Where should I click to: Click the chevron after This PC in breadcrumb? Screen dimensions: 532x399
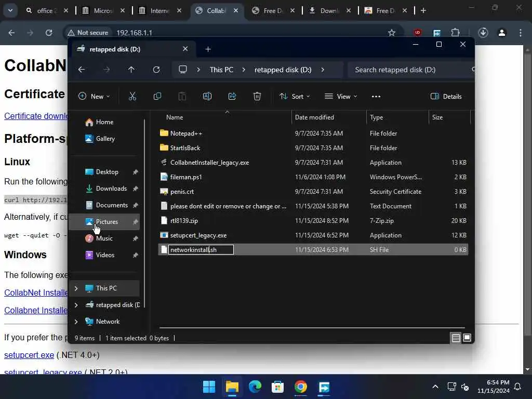coord(244,70)
